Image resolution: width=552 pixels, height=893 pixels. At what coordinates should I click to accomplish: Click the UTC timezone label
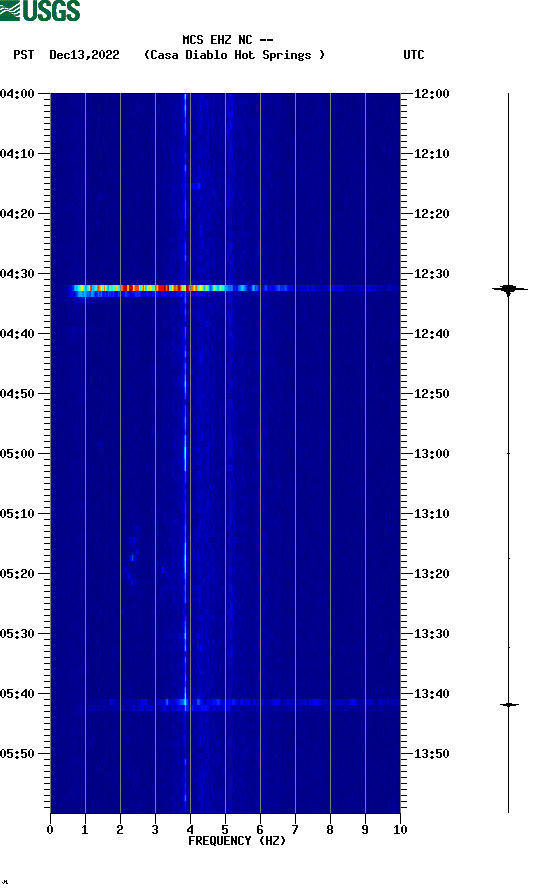pyautogui.click(x=414, y=55)
